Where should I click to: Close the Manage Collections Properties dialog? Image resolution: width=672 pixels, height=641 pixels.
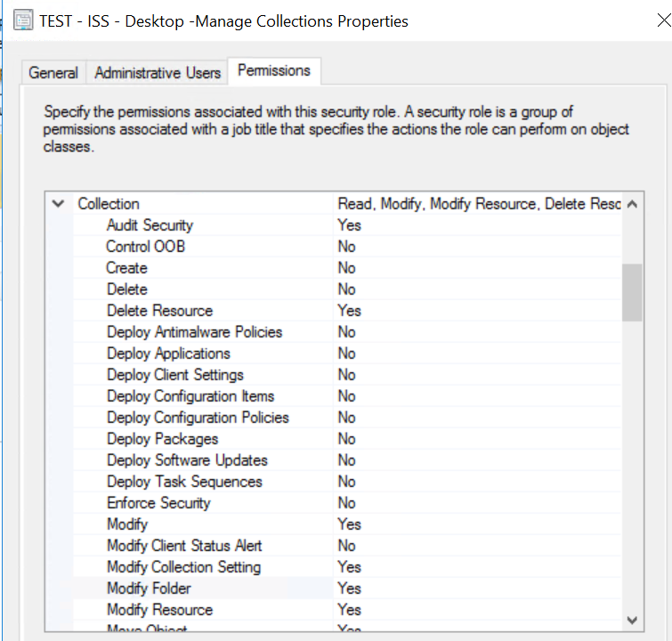(x=664, y=20)
